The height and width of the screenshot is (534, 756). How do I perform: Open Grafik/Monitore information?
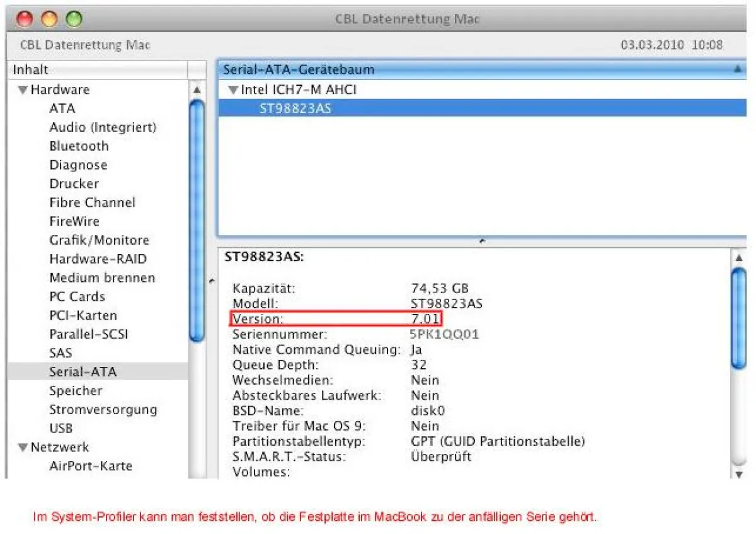point(99,240)
